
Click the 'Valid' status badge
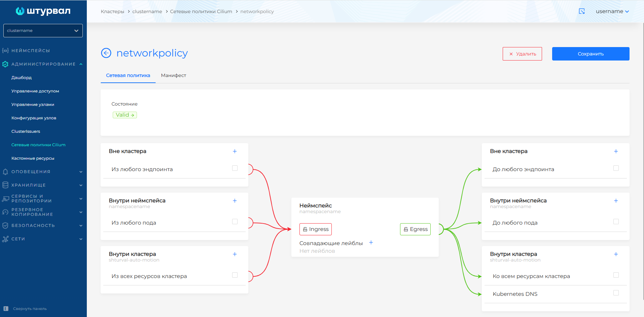click(x=125, y=115)
